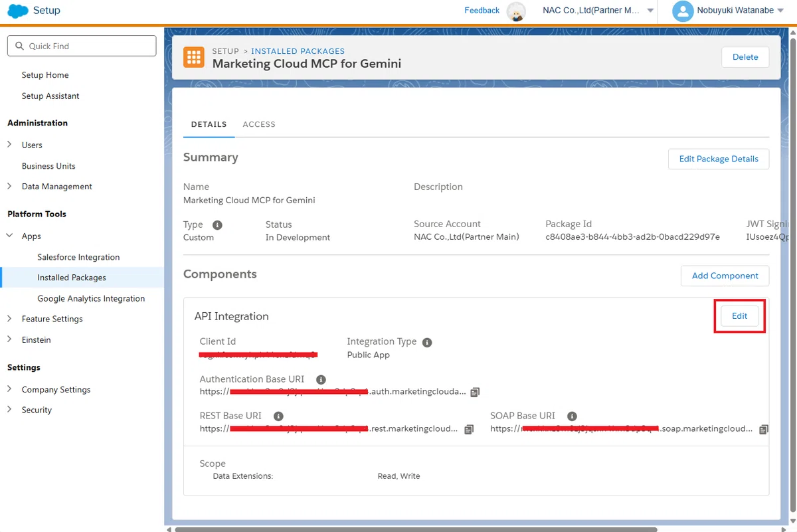The height and width of the screenshot is (532, 797).
Task: Open Salesforce Integration in sidebar
Action: tap(78, 257)
